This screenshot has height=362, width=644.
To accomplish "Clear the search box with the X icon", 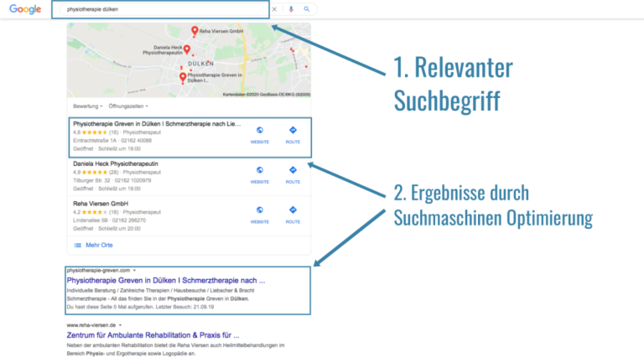I will [x=274, y=9].
